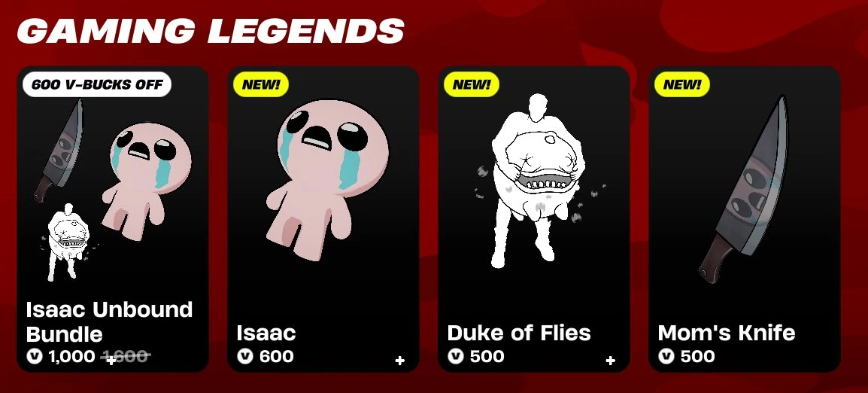Select the V-Bucks coin icon beside 1,000
868x393 pixels.
click(x=35, y=356)
